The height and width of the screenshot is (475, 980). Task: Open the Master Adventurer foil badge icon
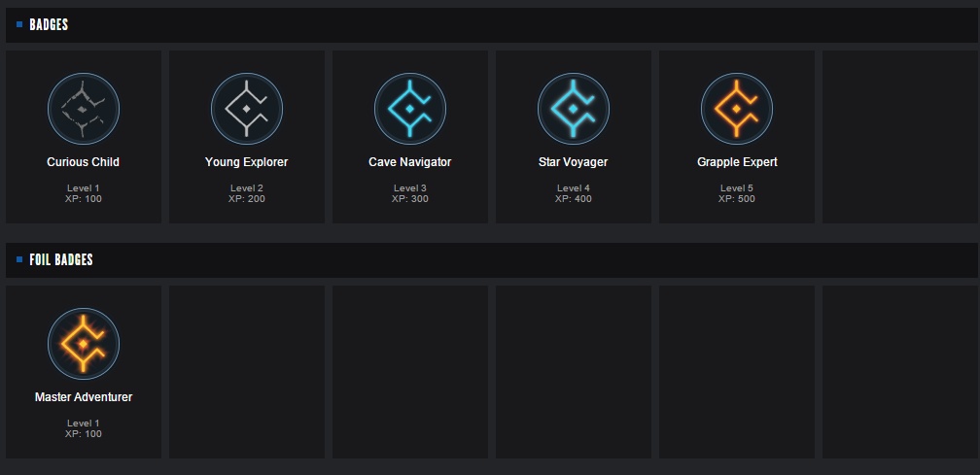click(84, 344)
